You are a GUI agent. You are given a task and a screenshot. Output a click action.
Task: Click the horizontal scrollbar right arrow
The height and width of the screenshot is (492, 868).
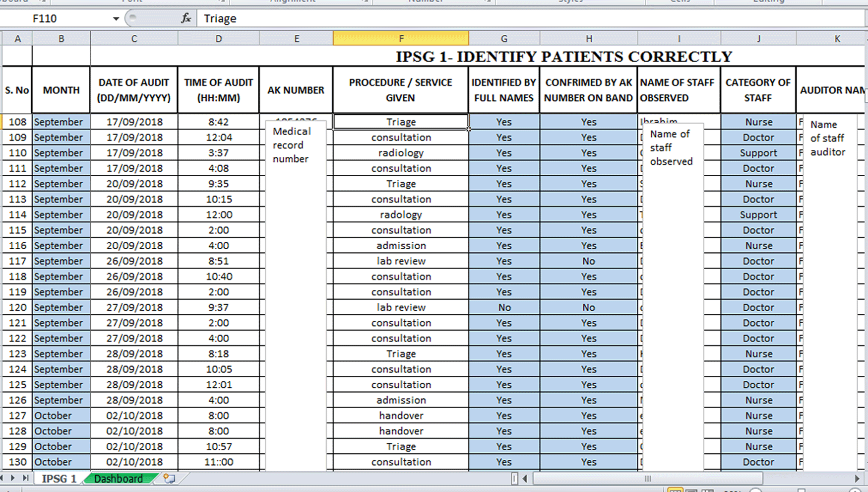[x=857, y=478]
